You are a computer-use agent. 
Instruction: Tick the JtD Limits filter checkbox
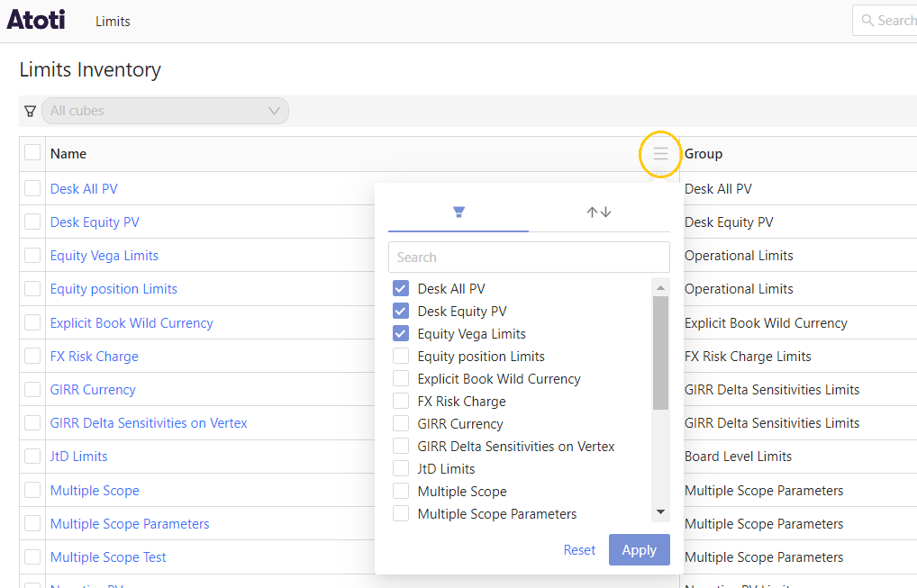pyautogui.click(x=401, y=469)
